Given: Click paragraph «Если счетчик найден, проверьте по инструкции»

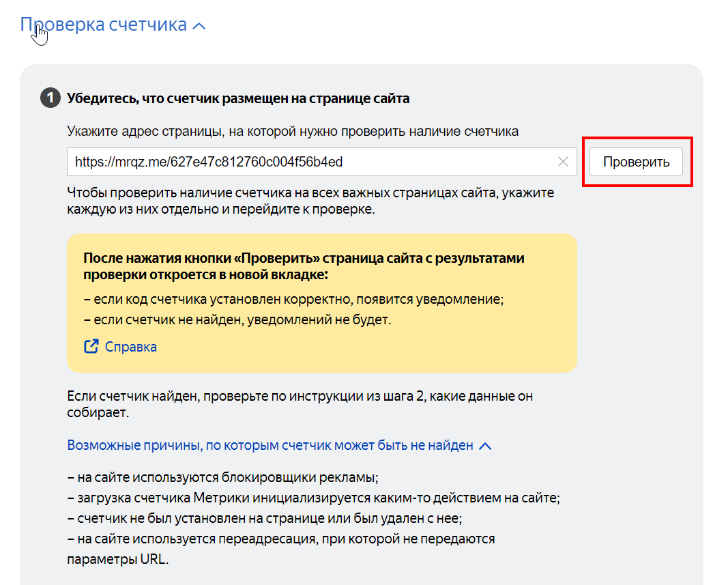Looking at the screenshot, I should point(300,404).
